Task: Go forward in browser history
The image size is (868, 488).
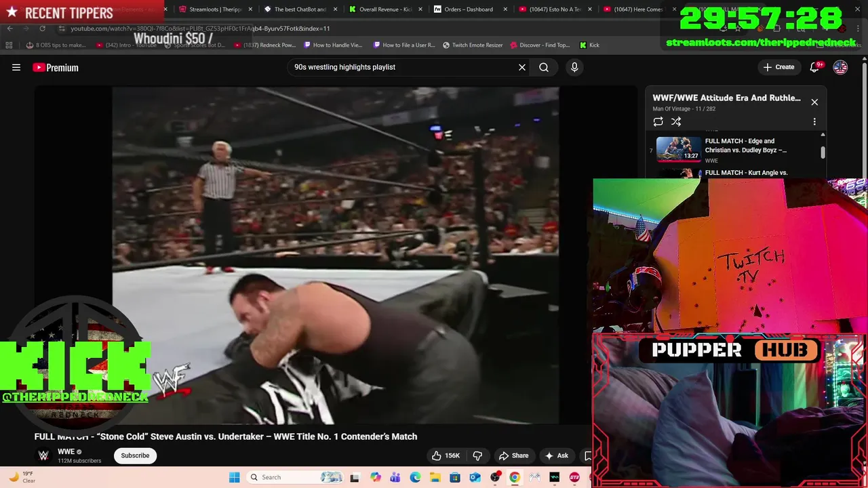Action: [26, 28]
